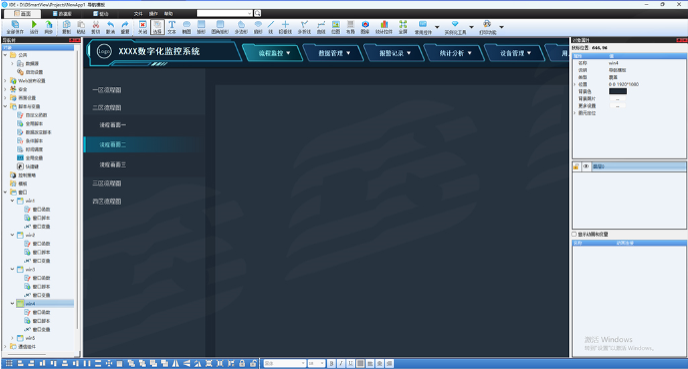
Task: Collapse the win4 tree node
Action: [x=12, y=303]
